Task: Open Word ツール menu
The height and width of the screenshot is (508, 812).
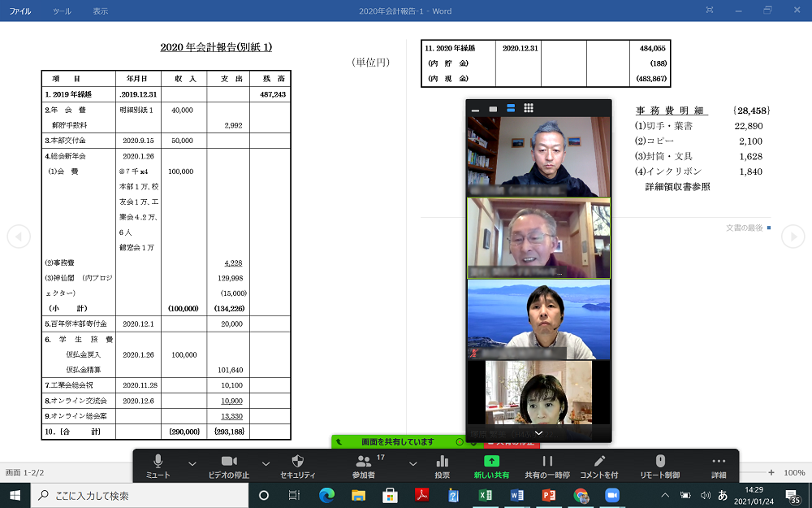Action: click(x=62, y=11)
